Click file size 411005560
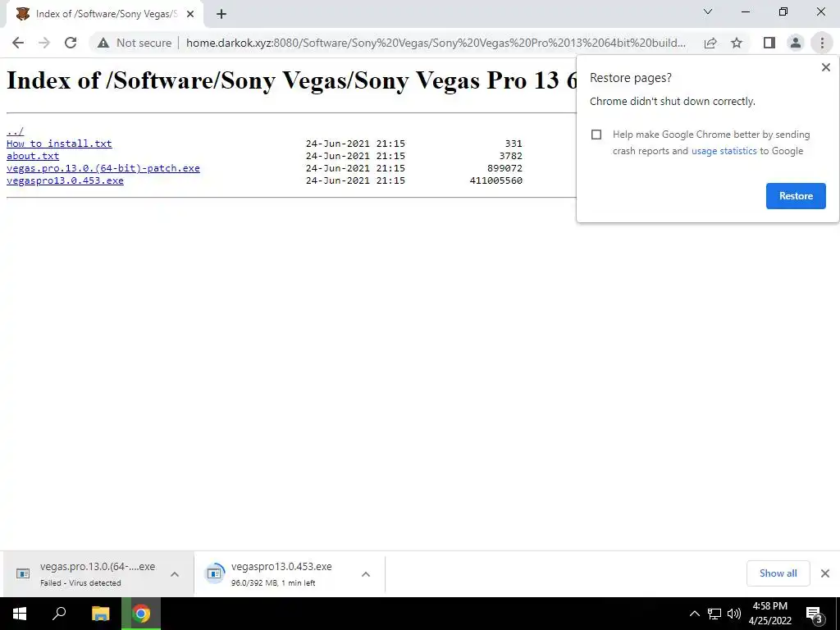Viewport: 840px width, 630px height. [x=495, y=180]
